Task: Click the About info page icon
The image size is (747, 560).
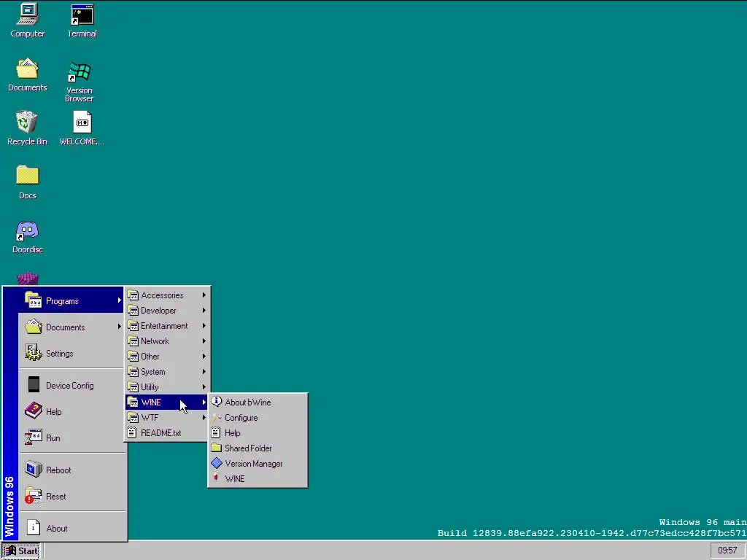Action: (x=34, y=528)
